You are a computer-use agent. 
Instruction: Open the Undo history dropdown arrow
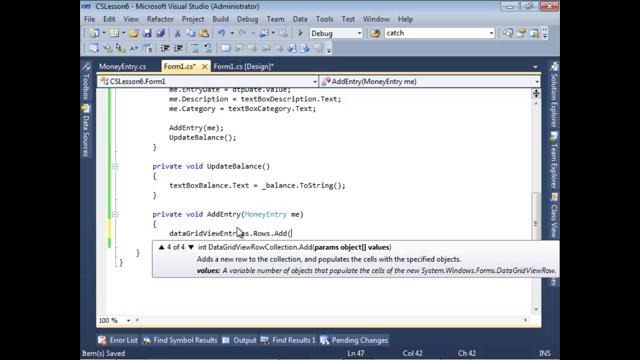pyautogui.click(x=232, y=33)
